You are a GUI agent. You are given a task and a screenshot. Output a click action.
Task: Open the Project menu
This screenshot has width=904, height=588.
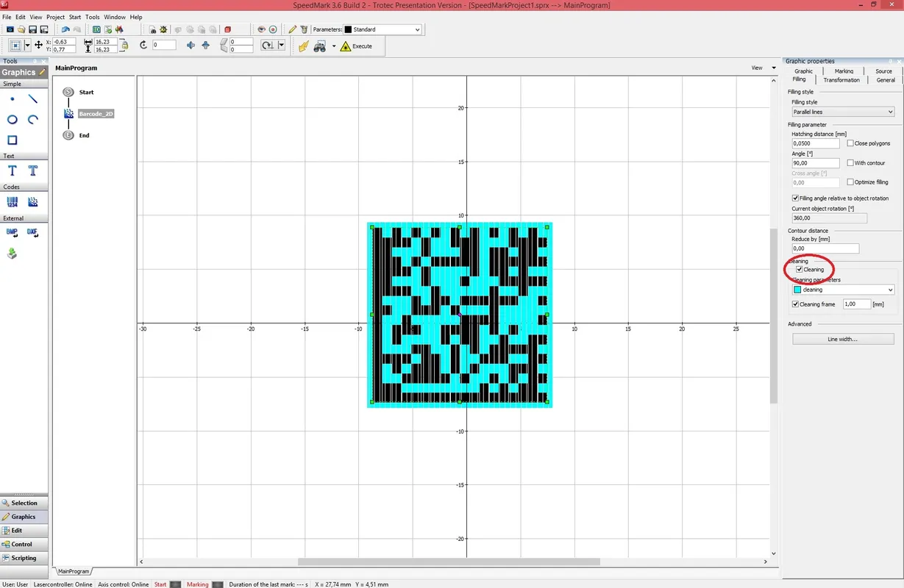[55, 17]
